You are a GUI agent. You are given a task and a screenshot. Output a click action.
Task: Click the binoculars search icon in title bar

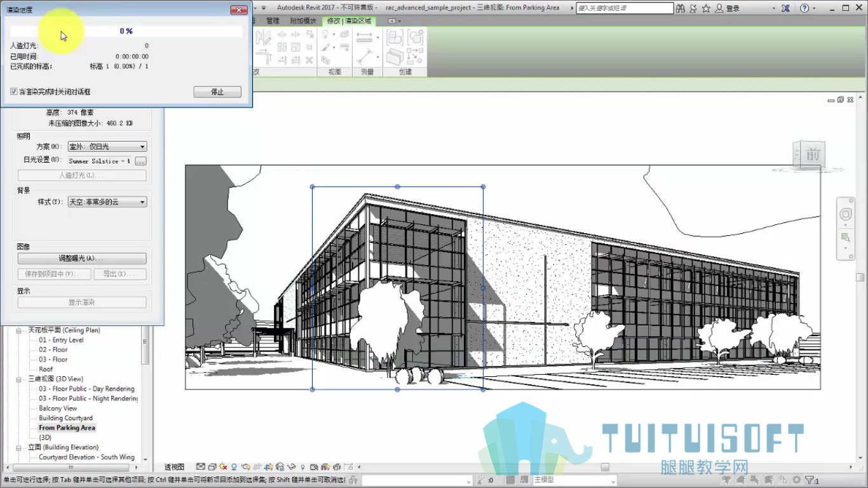(681, 8)
